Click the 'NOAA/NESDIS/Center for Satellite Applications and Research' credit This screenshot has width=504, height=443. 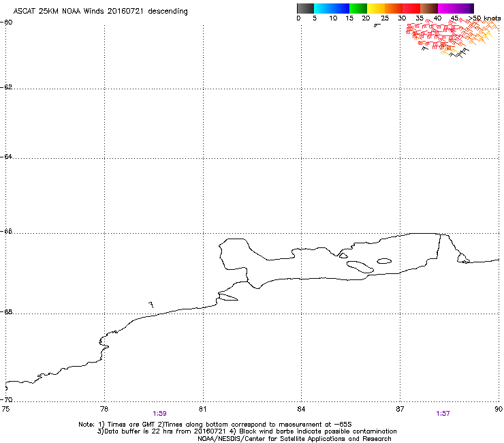tap(294, 439)
